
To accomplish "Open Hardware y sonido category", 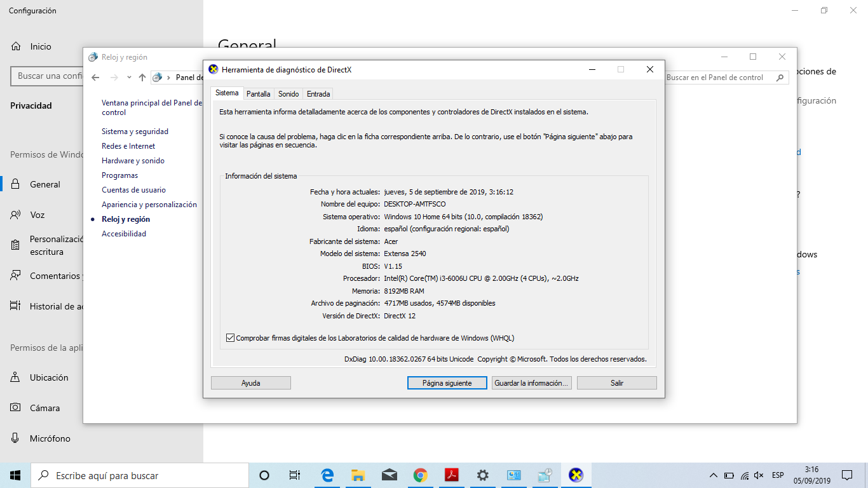I will 133,161.
